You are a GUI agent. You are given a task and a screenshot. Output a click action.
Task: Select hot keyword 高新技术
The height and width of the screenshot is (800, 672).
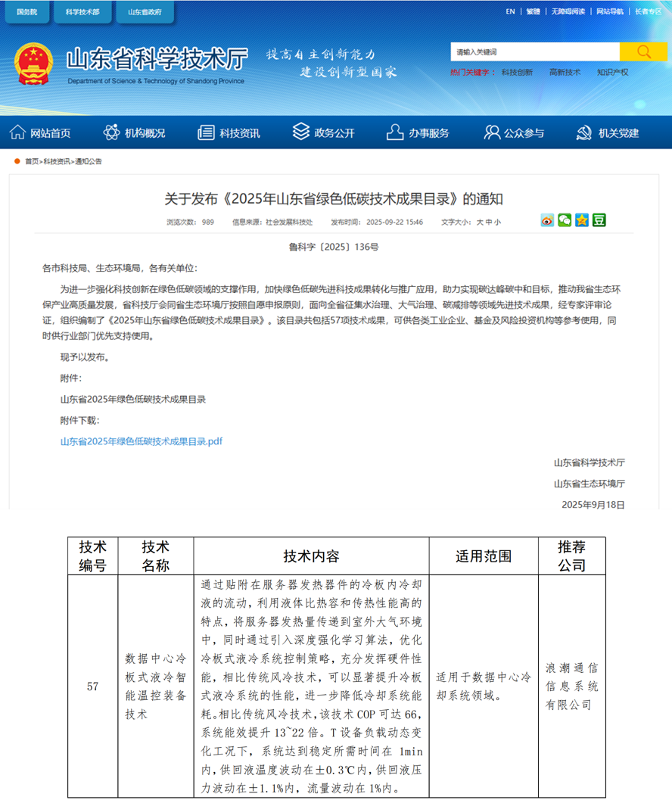click(x=565, y=73)
